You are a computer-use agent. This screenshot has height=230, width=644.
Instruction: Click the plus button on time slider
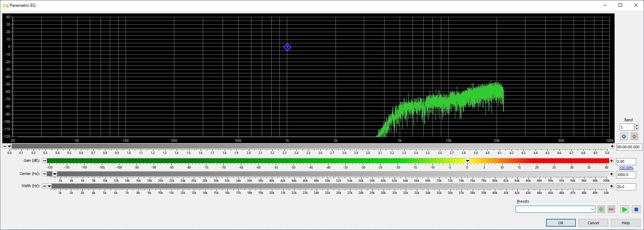[x=612, y=146]
